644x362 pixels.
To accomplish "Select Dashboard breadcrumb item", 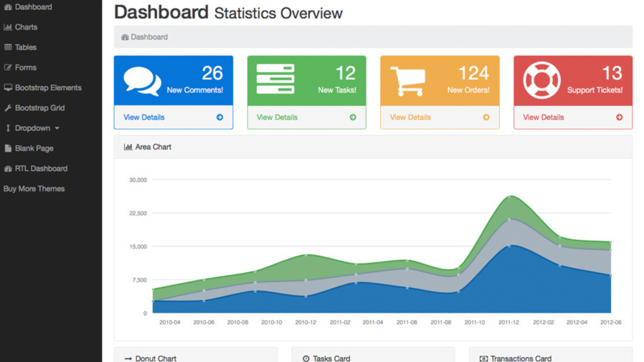I will click(x=149, y=37).
